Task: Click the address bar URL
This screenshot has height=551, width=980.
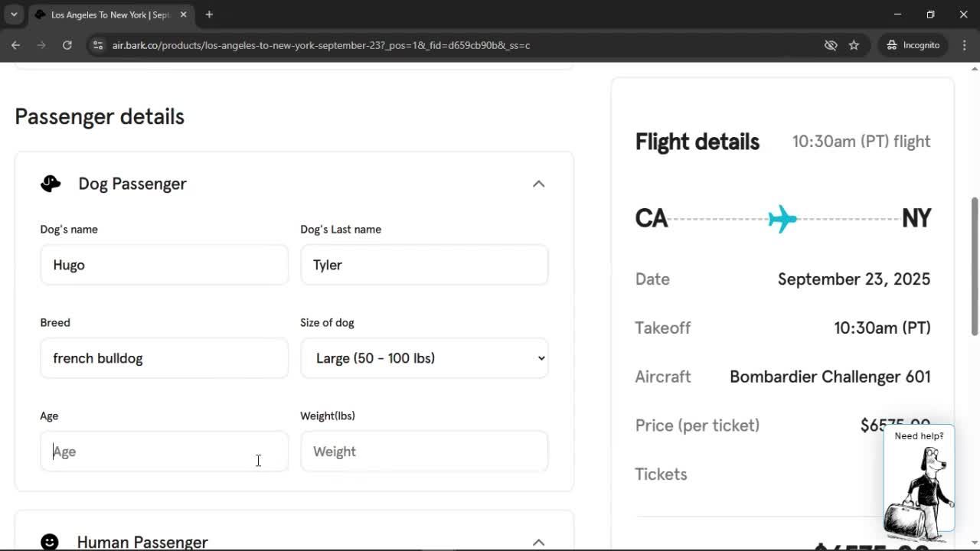Action: pos(321,45)
